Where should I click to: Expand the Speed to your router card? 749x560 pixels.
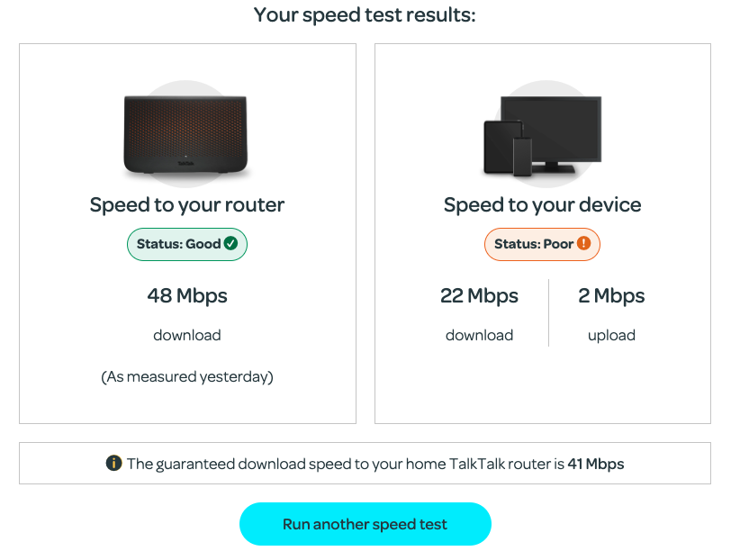[186, 234]
